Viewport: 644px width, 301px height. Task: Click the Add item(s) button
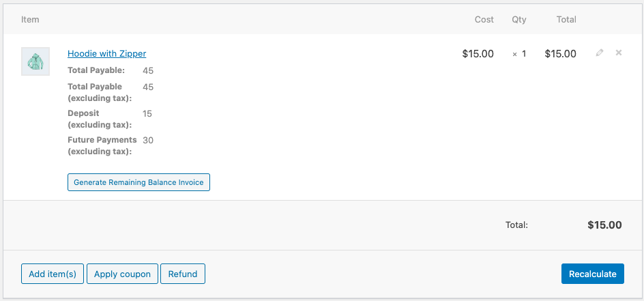[53, 274]
